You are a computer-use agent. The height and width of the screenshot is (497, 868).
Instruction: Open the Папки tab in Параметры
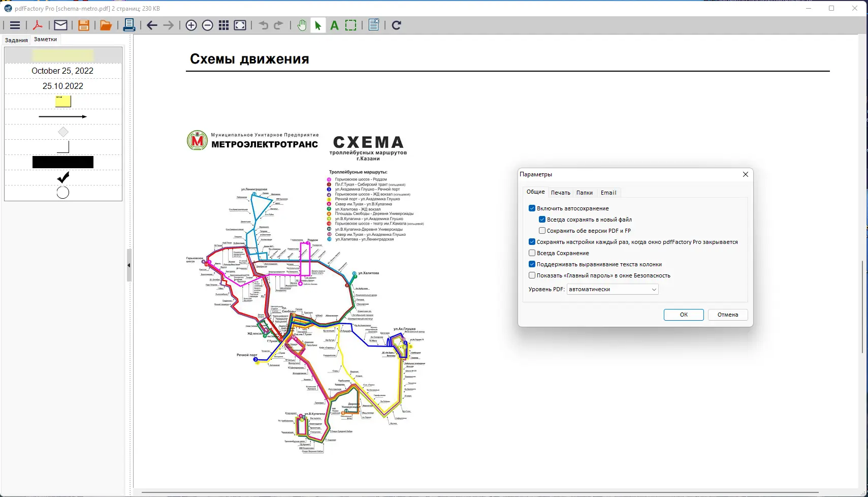coord(585,193)
